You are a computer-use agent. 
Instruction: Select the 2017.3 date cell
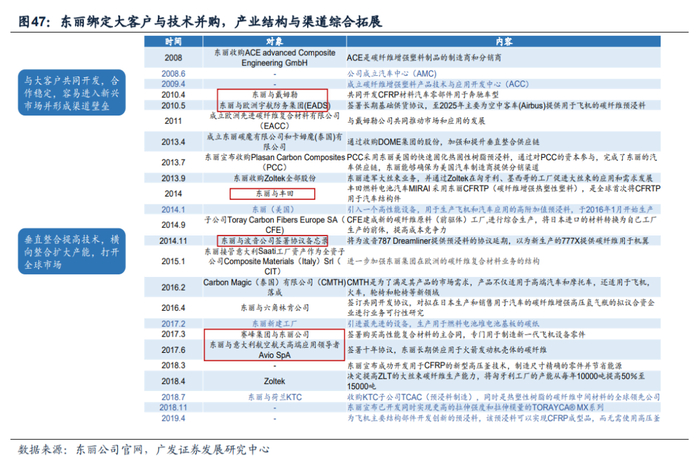tap(173, 334)
